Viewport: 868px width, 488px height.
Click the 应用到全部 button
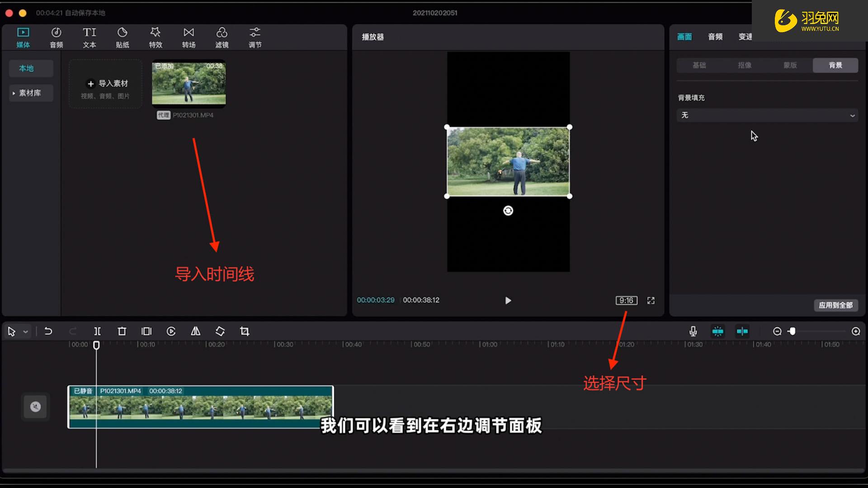coord(835,305)
